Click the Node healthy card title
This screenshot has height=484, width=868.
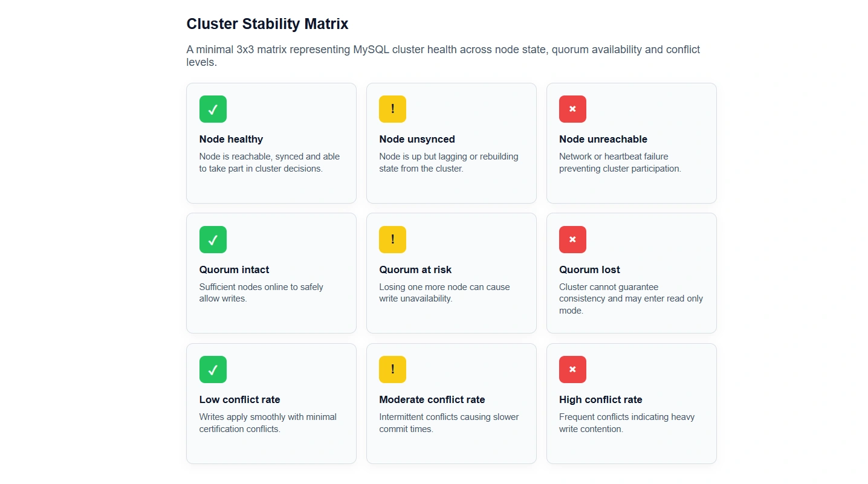(x=231, y=139)
